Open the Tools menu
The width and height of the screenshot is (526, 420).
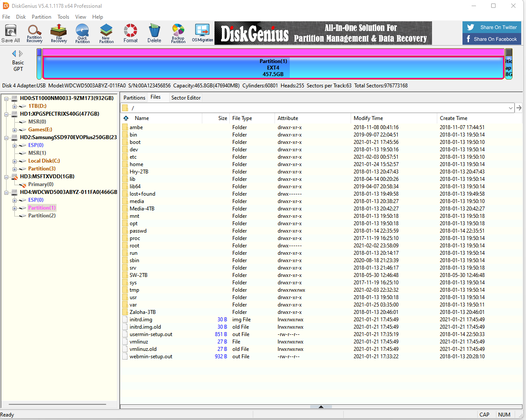(x=63, y=17)
